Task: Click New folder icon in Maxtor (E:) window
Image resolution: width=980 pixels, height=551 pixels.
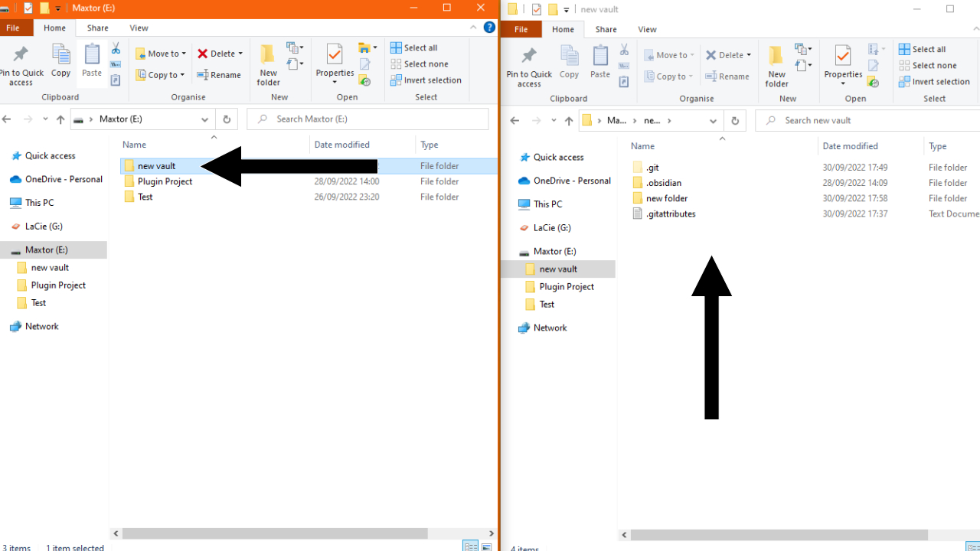Action: pos(268,64)
